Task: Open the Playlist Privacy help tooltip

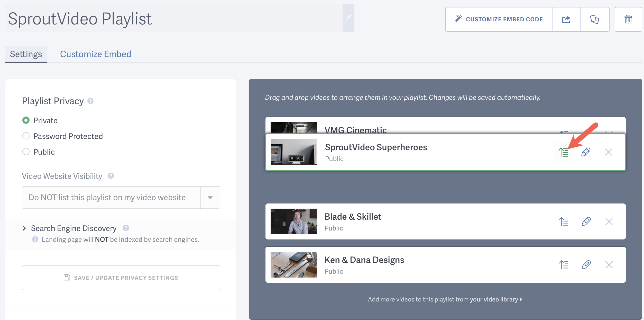Action: pyautogui.click(x=90, y=101)
